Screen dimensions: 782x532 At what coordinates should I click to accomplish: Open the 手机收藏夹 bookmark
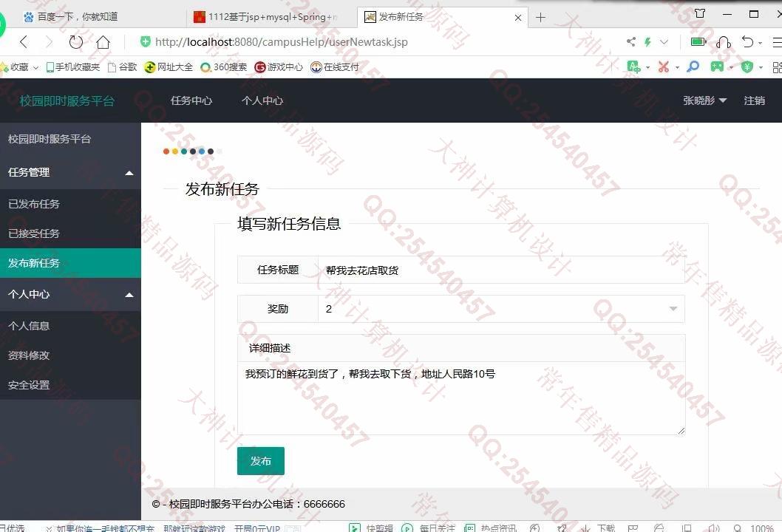pos(73,66)
